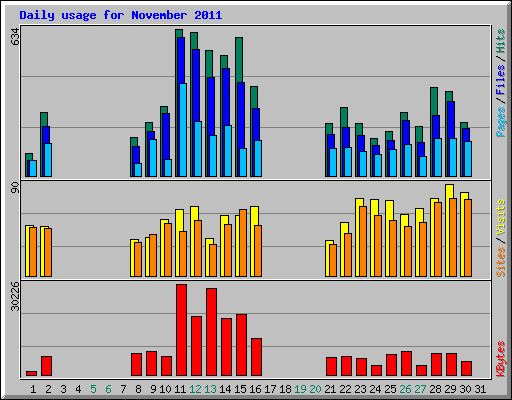This screenshot has height=400, width=512.
Task: Select day "24" on the bottom axis
Action: (x=375, y=389)
